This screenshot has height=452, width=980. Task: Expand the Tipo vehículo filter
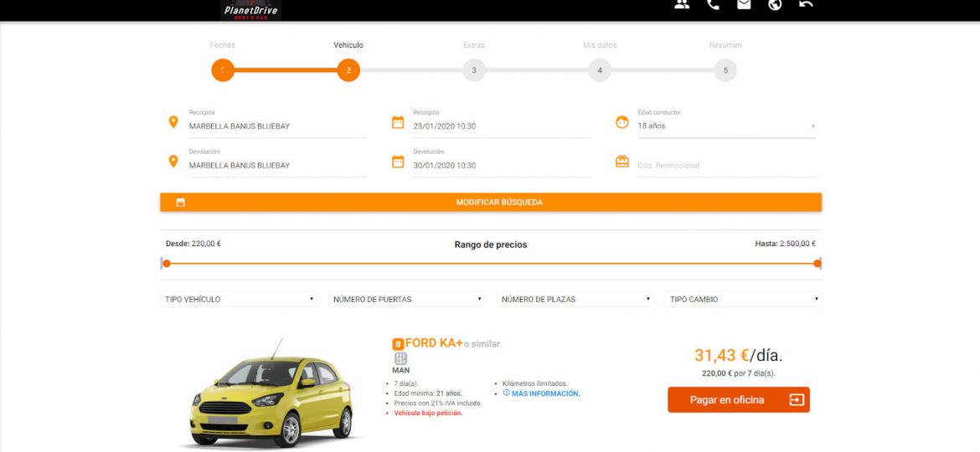pyautogui.click(x=238, y=299)
